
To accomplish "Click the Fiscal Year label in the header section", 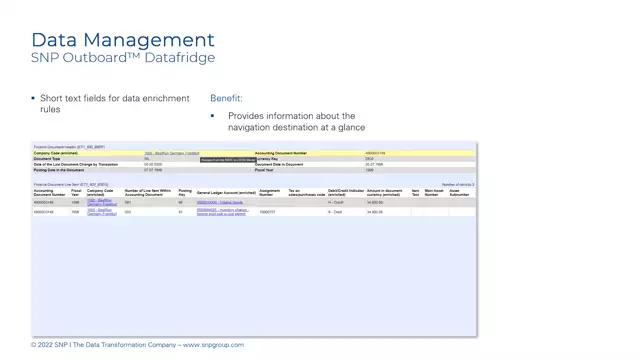I will [264, 170].
